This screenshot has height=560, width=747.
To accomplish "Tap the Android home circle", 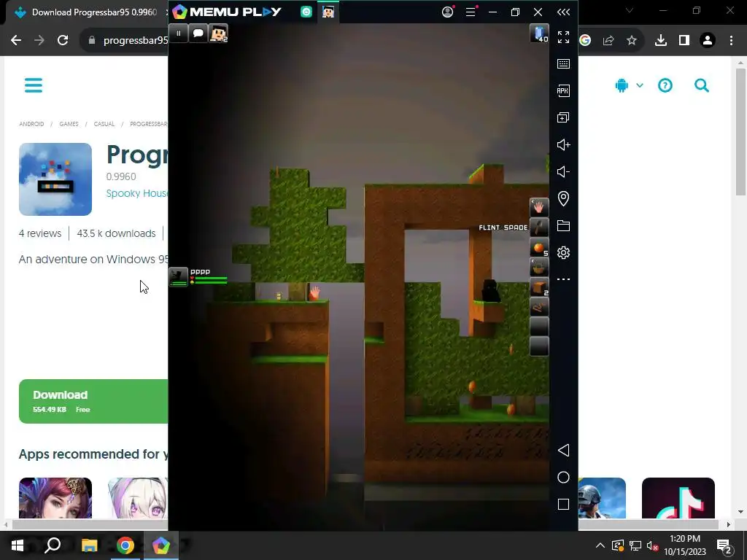I will tap(563, 478).
